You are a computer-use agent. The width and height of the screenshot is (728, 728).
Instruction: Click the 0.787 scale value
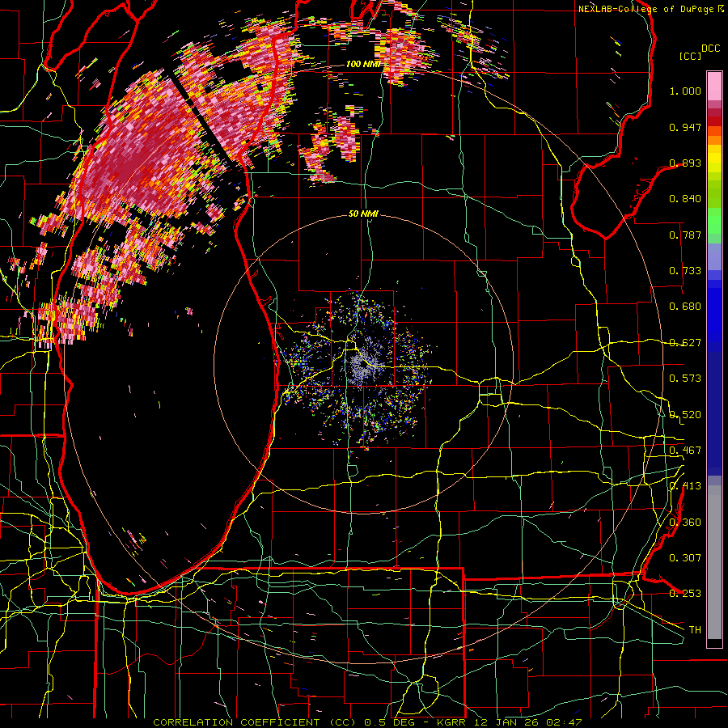click(685, 235)
